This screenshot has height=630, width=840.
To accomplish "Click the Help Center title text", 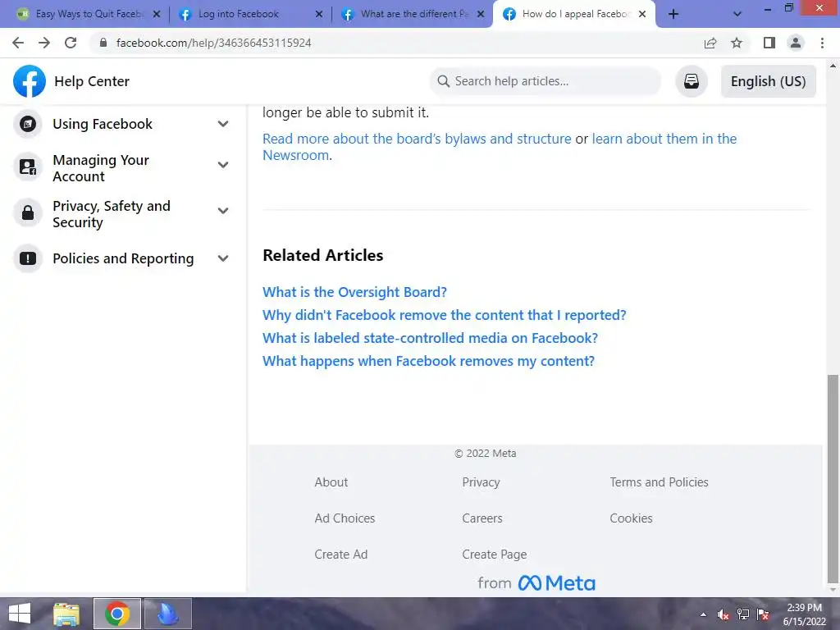I will [x=92, y=81].
